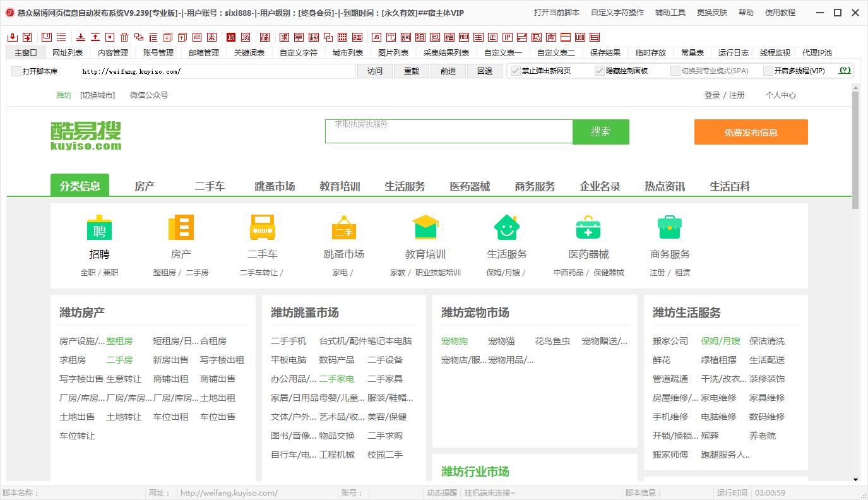Image resolution: width=868 pixels, height=500 pixels.
Task: Click the grid table toolbar icon
Action: pyautogui.click(x=342, y=37)
